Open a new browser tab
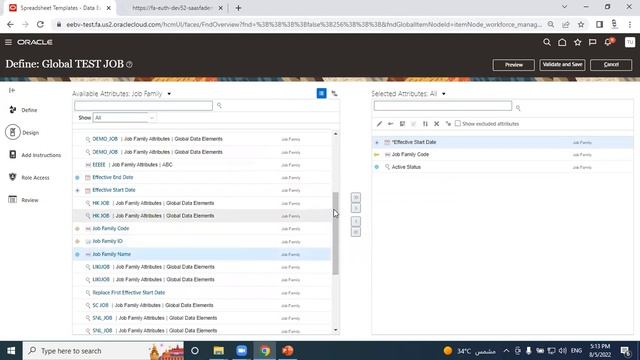The width and height of the screenshot is (640, 360). coord(238,8)
